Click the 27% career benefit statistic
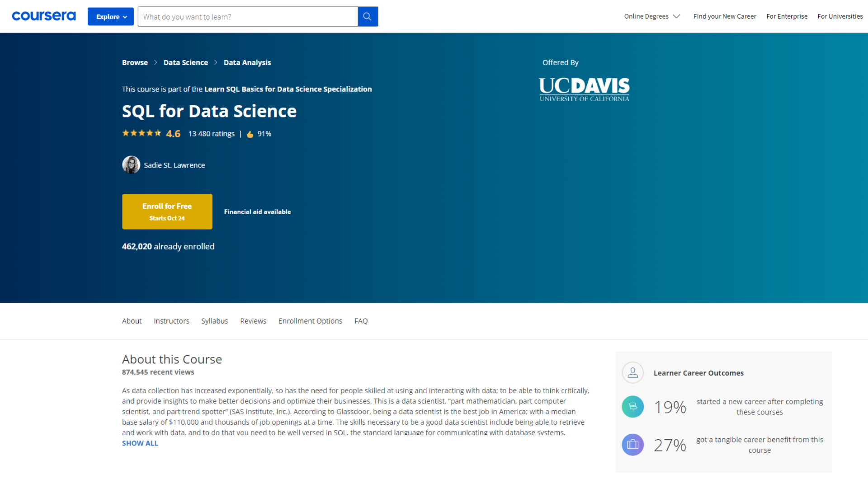 click(670, 445)
